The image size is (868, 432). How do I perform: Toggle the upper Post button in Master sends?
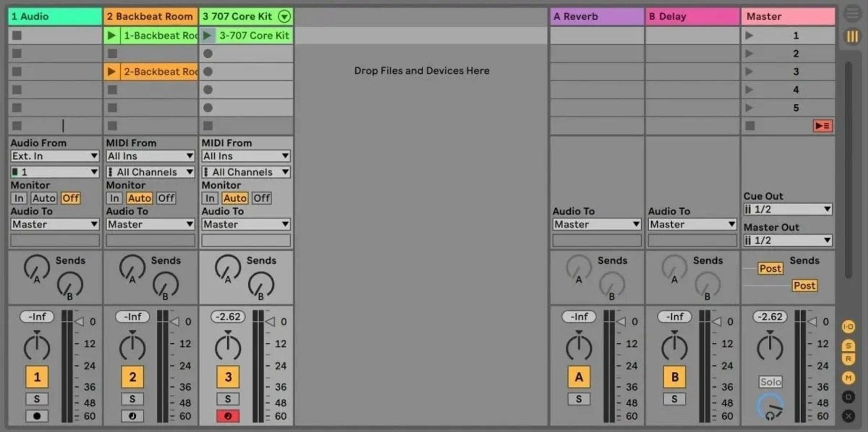coord(770,268)
